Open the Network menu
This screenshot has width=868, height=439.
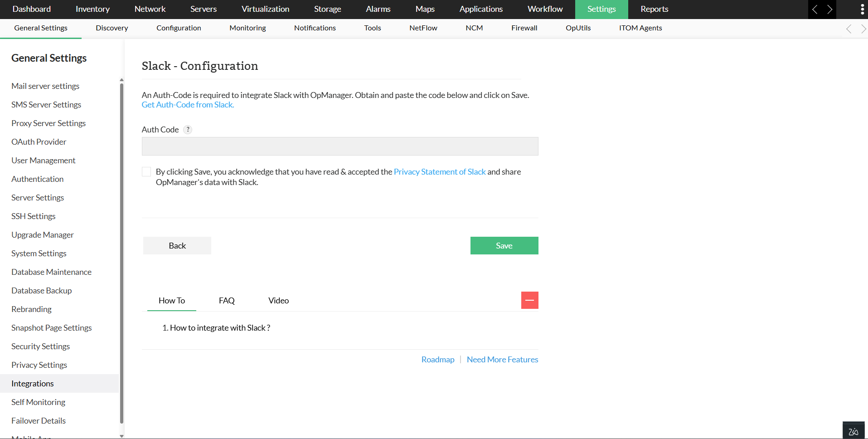click(x=150, y=9)
